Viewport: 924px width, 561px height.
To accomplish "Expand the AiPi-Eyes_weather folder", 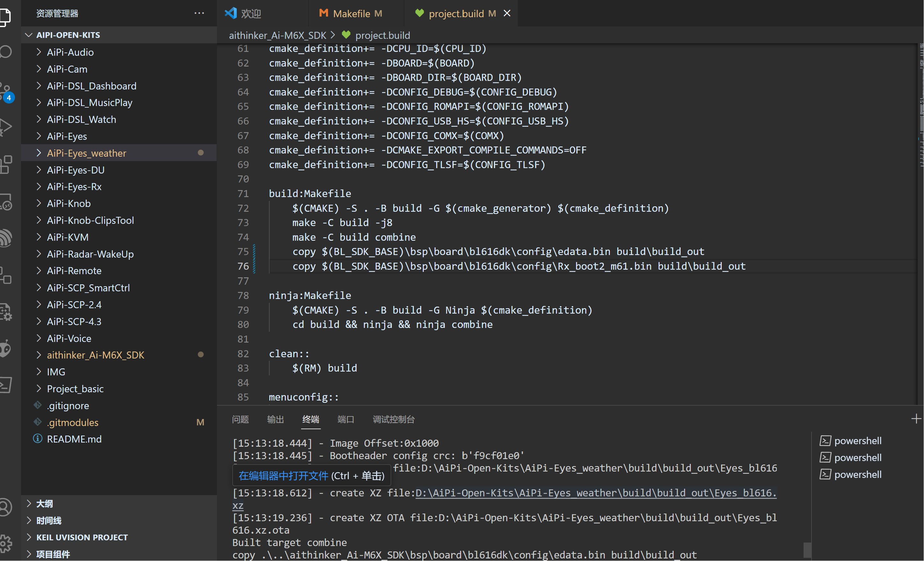I will (x=119, y=153).
